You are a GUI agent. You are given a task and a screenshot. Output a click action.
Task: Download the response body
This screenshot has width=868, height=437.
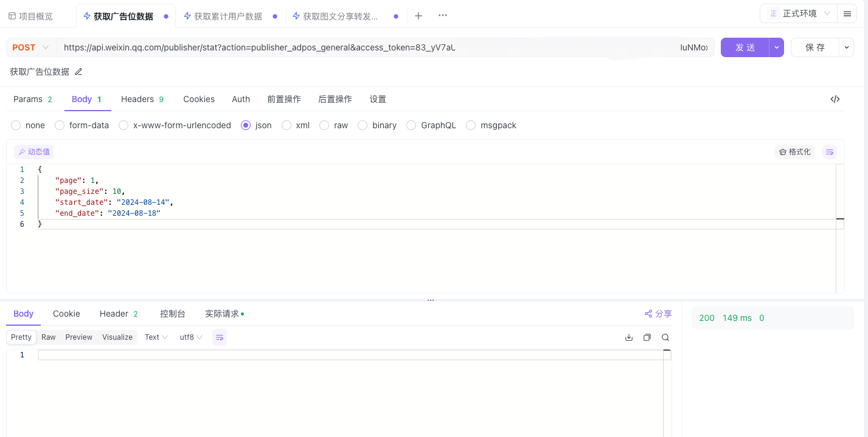pyautogui.click(x=629, y=337)
